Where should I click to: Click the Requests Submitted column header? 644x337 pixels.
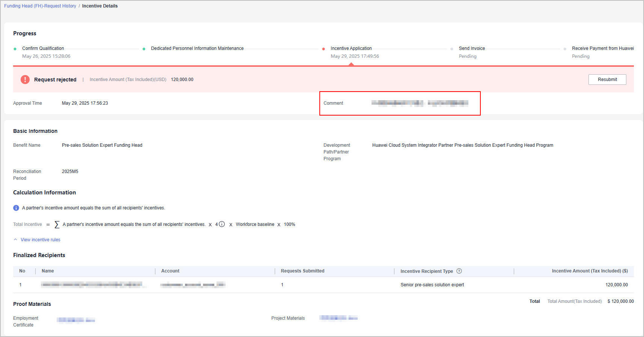pos(302,271)
